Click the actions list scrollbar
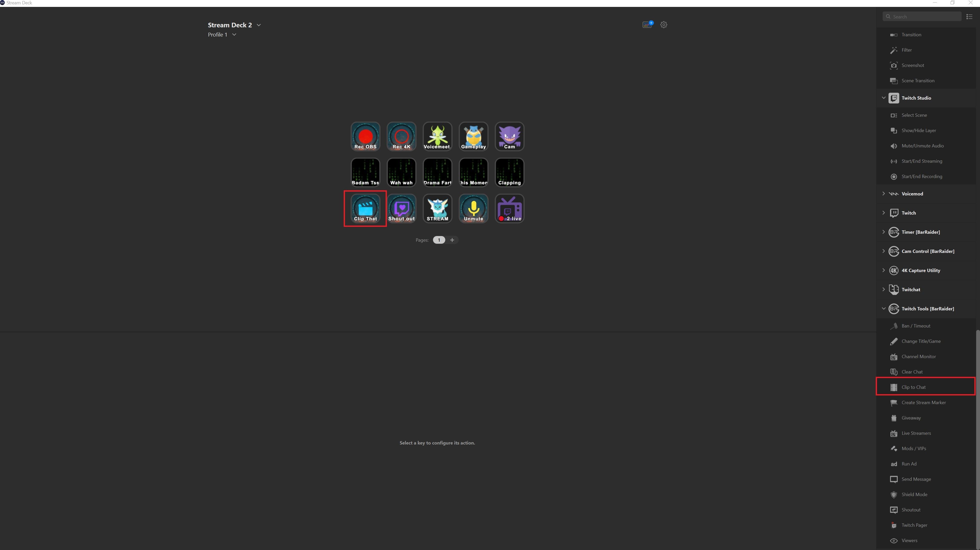Viewport: 980px width, 550px height. [978, 439]
